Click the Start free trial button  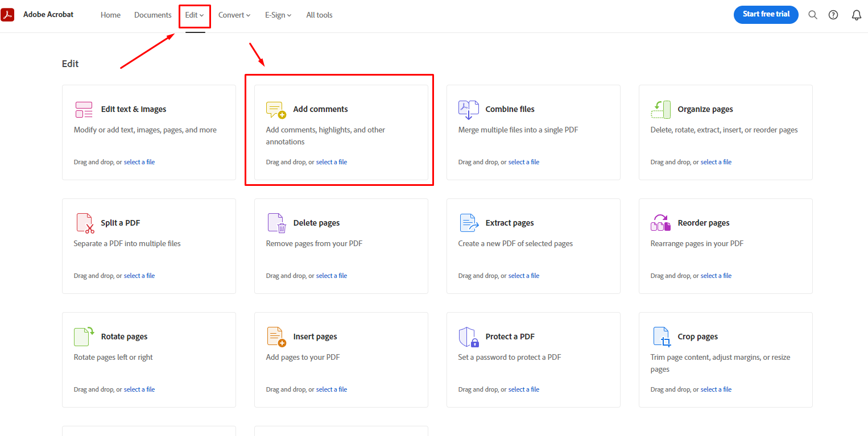(x=766, y=14)
